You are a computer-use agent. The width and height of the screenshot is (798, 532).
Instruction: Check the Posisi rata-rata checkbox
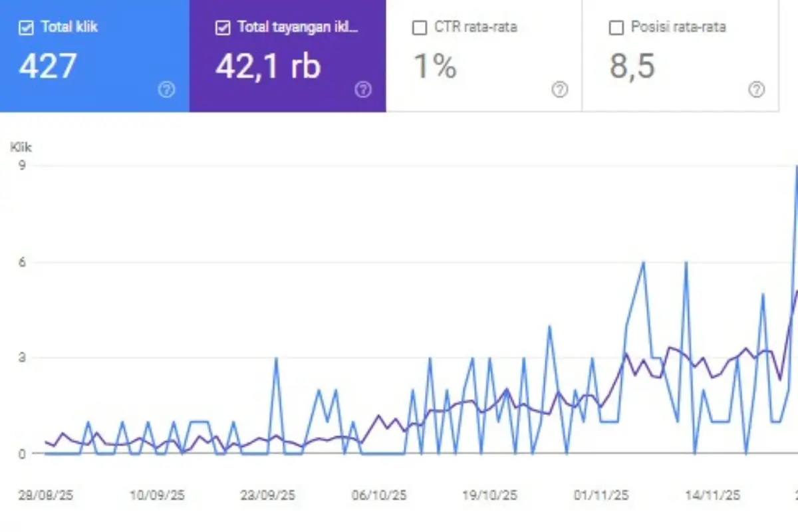[616, 28]
